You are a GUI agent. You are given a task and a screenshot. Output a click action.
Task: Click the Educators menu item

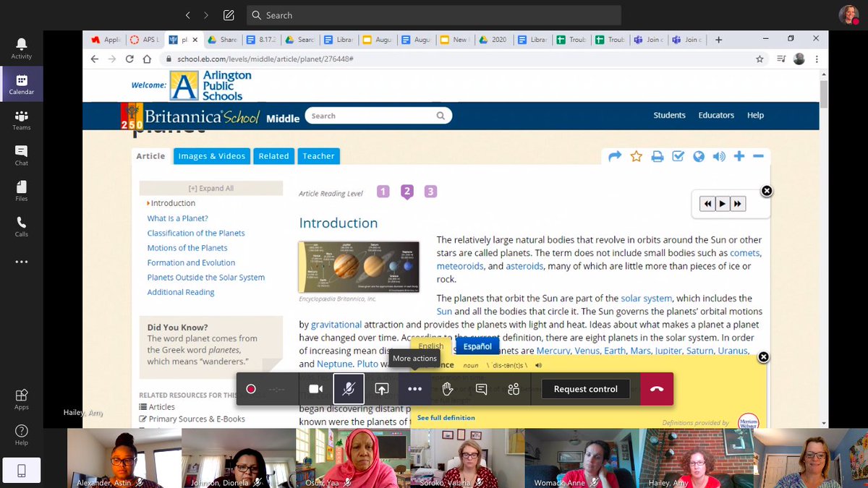(x=716, y=115)
